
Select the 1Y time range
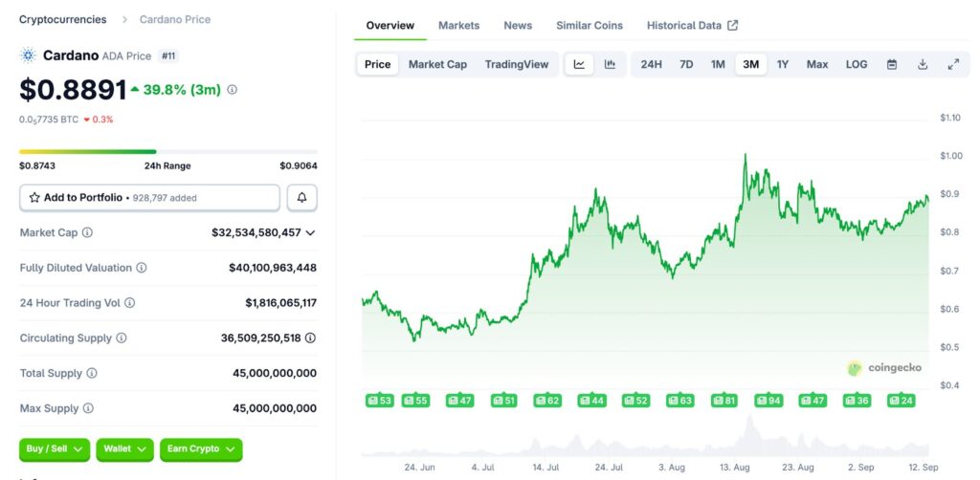(x=783, y=64)
